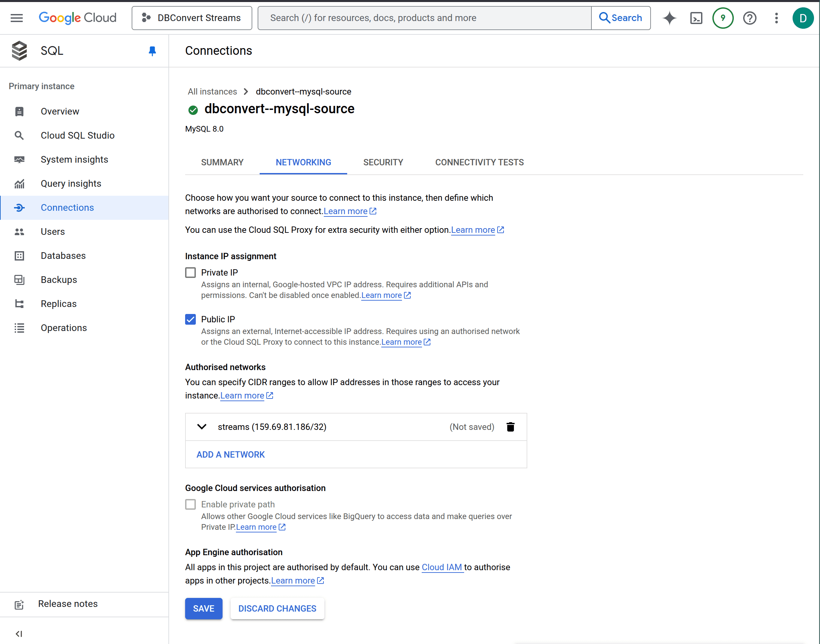Viewport: 820px width, 644px height.
Task: Click DISCARD CHANGES button
Action: (x=277, y=609)
